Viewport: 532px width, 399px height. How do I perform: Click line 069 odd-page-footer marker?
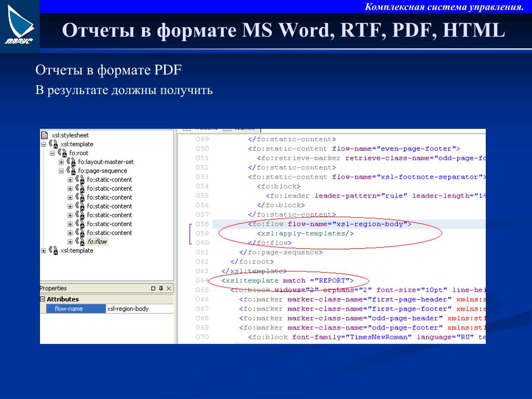pos(362,328)
